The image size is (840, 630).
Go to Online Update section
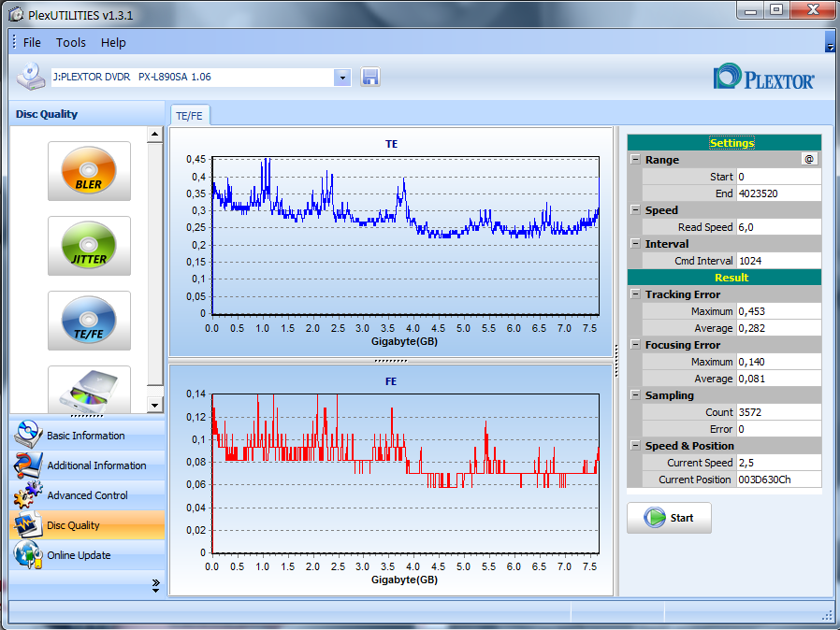coord(87,555)
